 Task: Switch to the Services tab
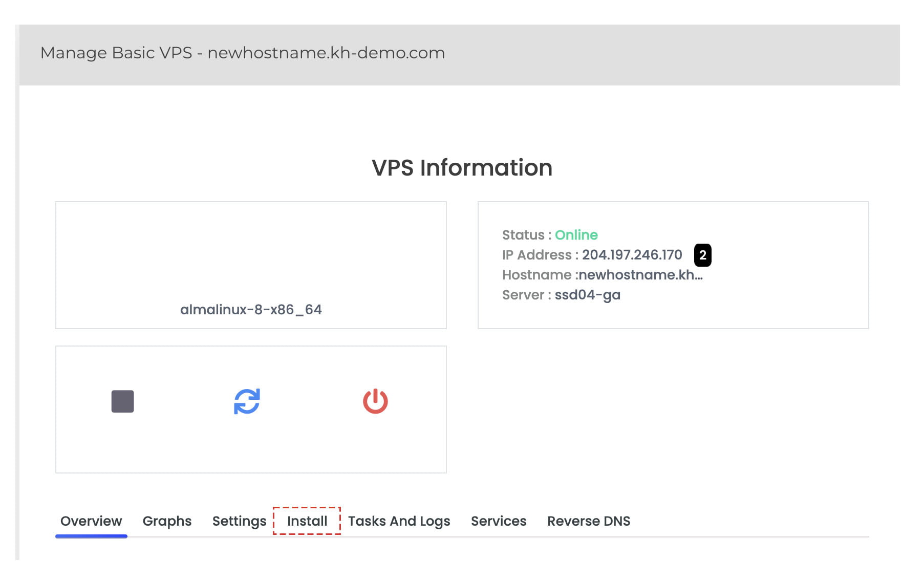[x=498, y=521]
